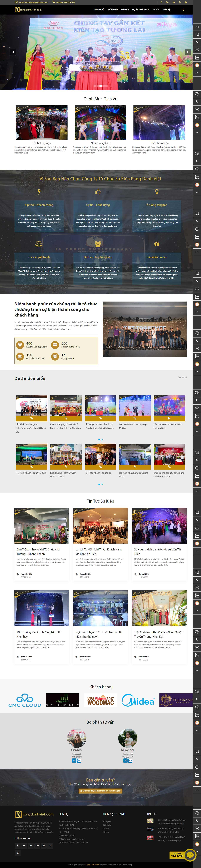Open the yellow online chat bubble
The height and width of the screenshot is (868, 201).
[190, 855]
